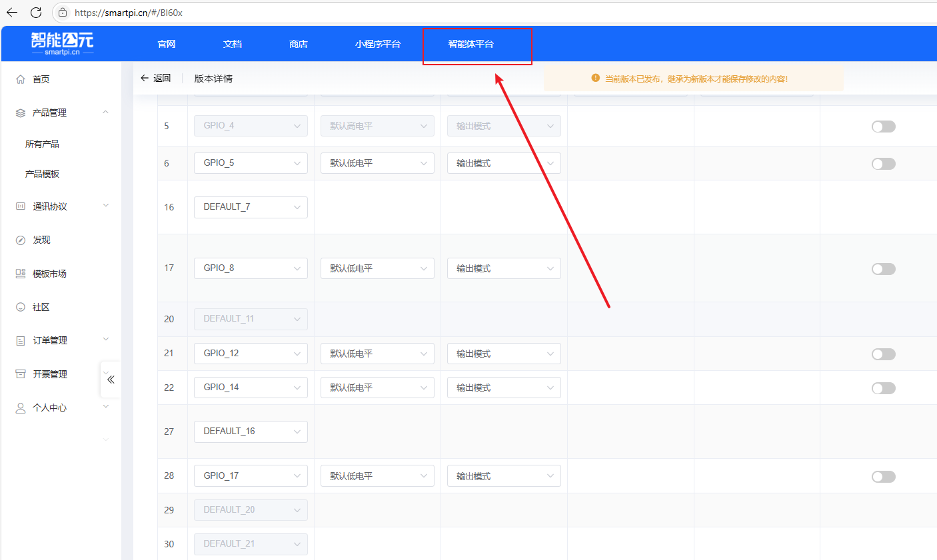Viewport: 937px width, 560px height.
Task: Open the 小程序平台 top navigation tab
Action: click(x=378, y=44)
